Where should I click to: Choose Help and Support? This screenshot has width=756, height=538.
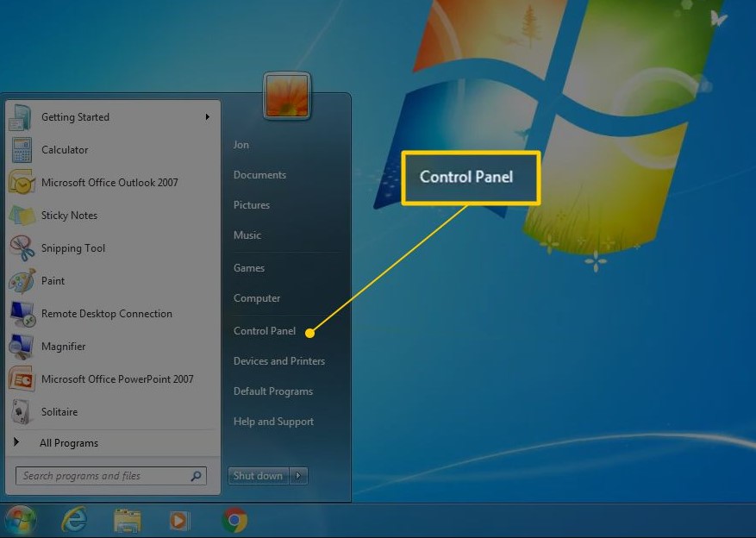tap(273, 422)
